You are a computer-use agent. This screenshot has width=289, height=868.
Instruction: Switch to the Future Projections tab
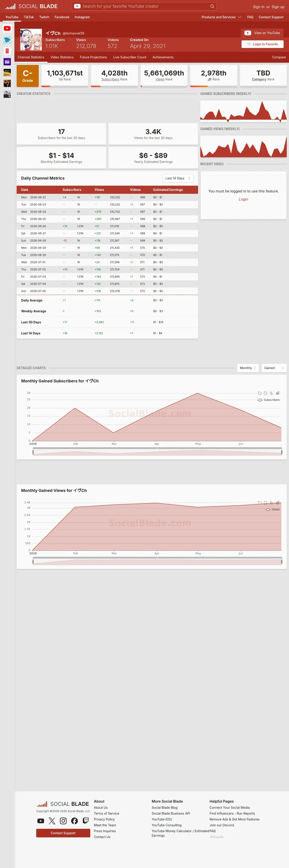tap(93, 57)
